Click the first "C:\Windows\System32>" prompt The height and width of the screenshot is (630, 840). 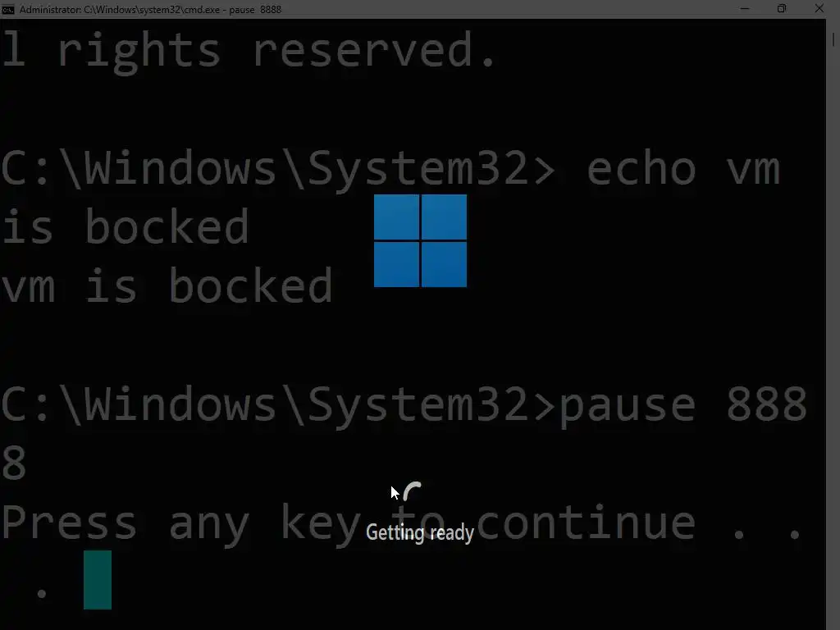click(x=278, y=169)
